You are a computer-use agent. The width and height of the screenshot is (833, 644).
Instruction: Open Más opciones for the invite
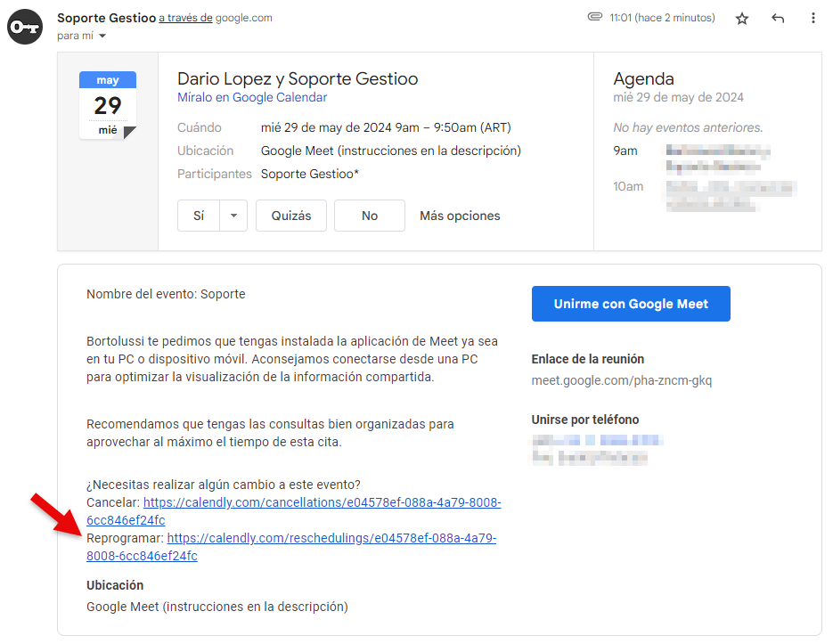coord(460,216)
